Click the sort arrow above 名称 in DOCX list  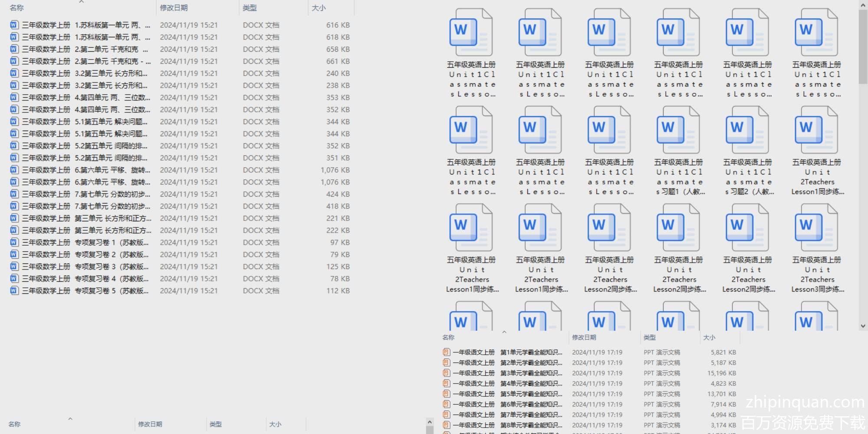[81, 2]
